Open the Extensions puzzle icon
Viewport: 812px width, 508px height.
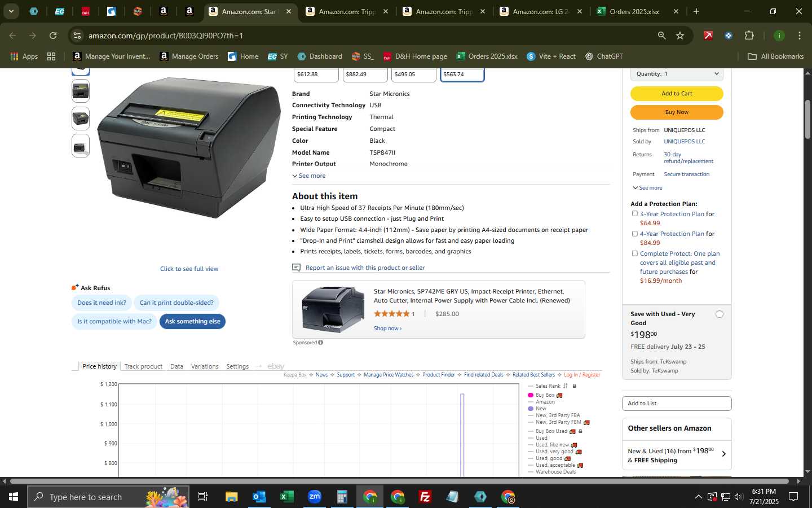[x=749, y=36]
